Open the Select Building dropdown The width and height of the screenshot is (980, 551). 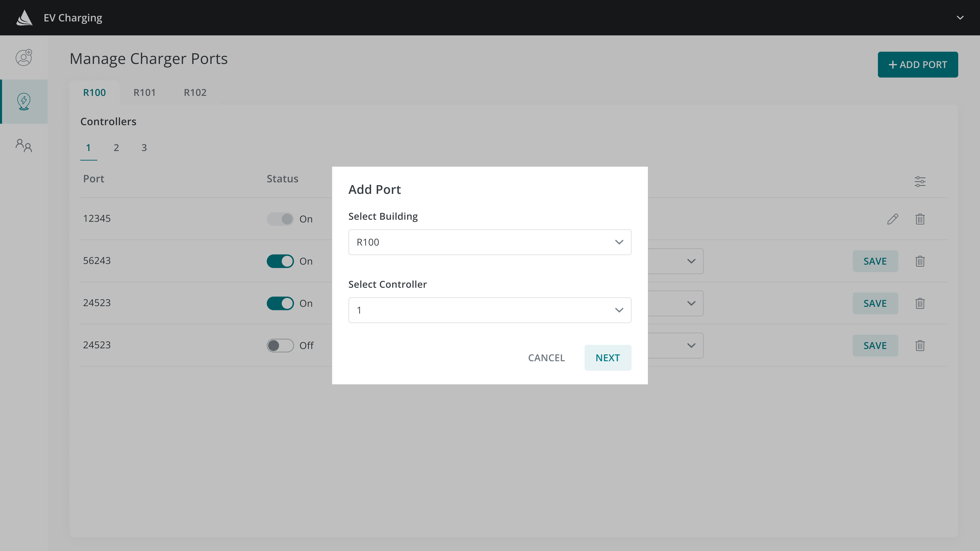click(x=490, y=242)
